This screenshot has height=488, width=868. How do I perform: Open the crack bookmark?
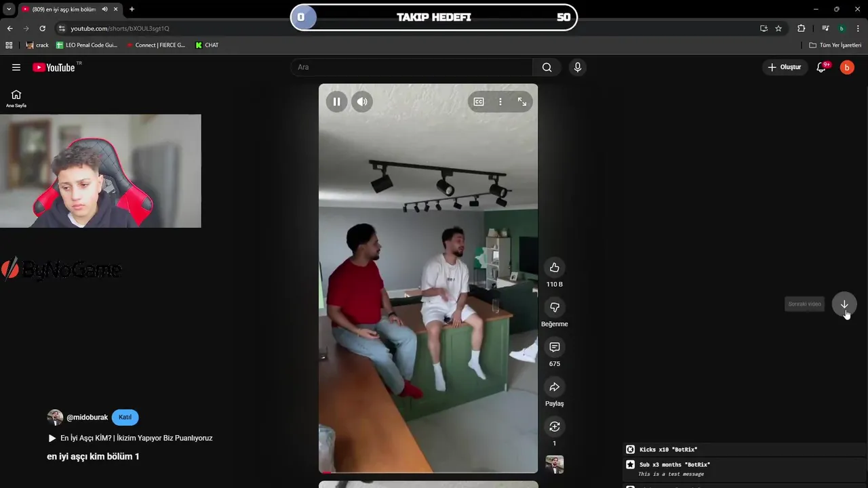click(x=37, y=45)
